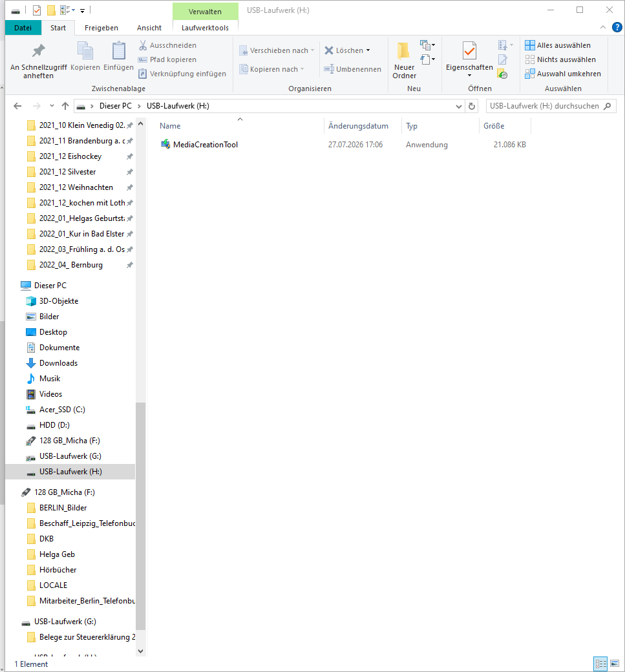The image size is (625, 672).
Task: Click the quick access toolbar new folder icon
Action: [x=51, y=10]
